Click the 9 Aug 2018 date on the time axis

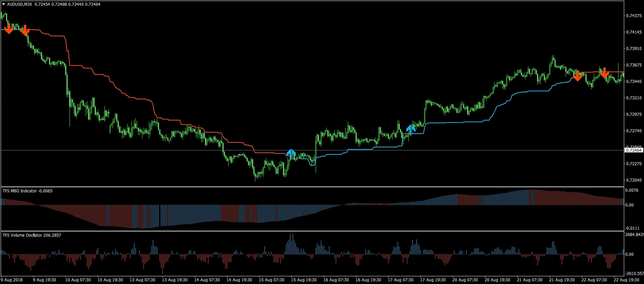(x=12, y=280)
